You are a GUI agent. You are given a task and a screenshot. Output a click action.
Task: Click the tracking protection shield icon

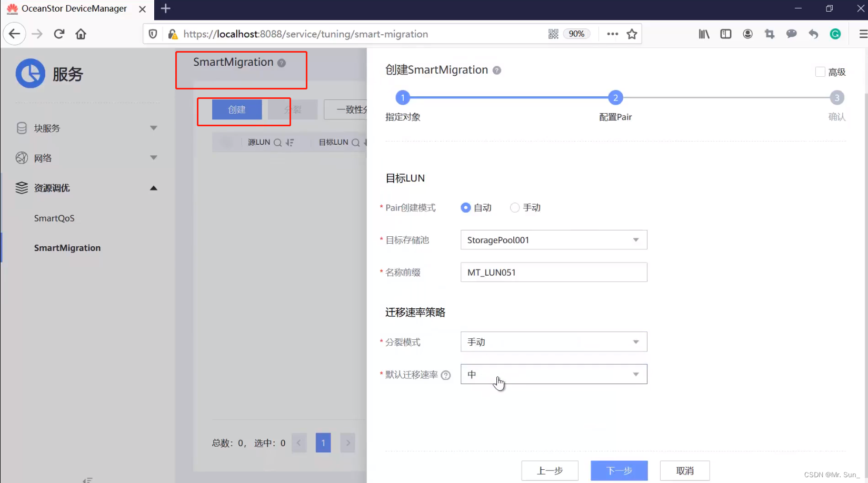[153, 34]
